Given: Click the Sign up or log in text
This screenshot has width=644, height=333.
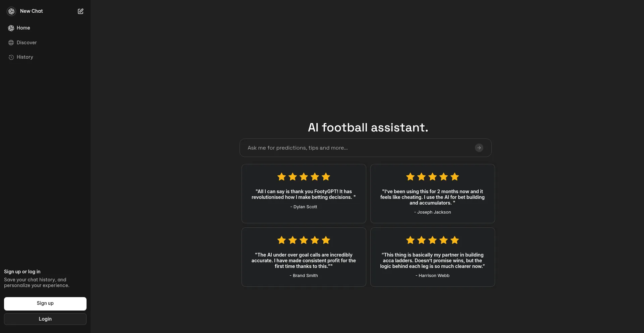Looking at the screenshot, I should (22, 272).
